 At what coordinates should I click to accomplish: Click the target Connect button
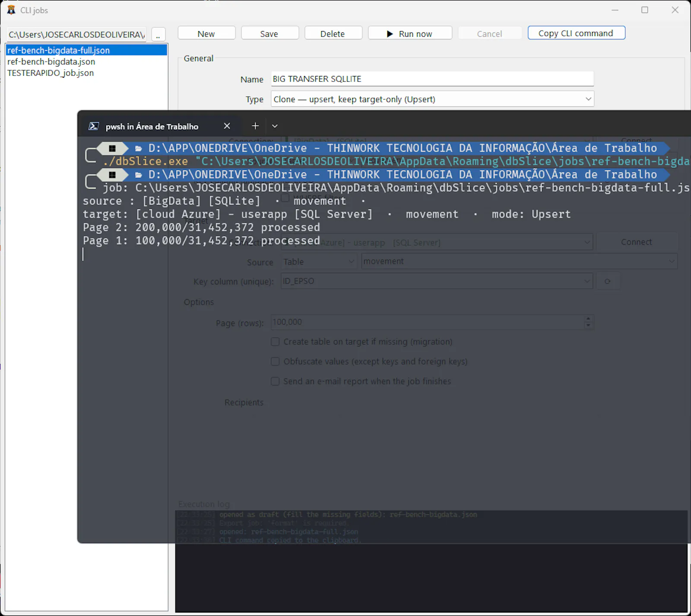(x=636, y=242)
